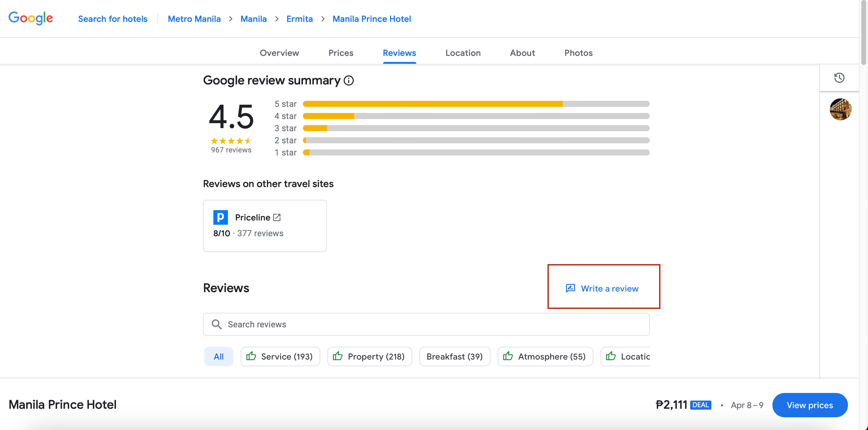Viewport: 868px width, 430px height.
Task: Click the 377 reviews text on Priceline
Action: pyautogui.click(x=260, y=234)
